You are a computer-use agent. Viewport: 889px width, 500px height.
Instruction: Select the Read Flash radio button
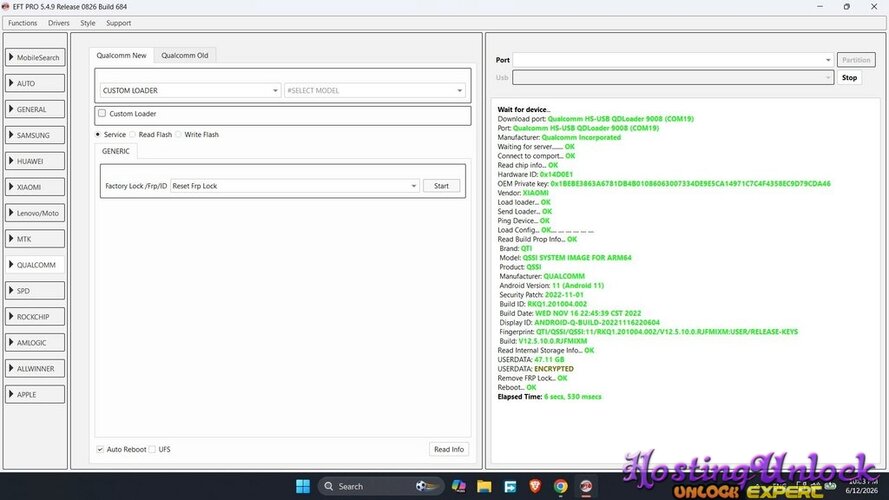click(x=133, y=134)
